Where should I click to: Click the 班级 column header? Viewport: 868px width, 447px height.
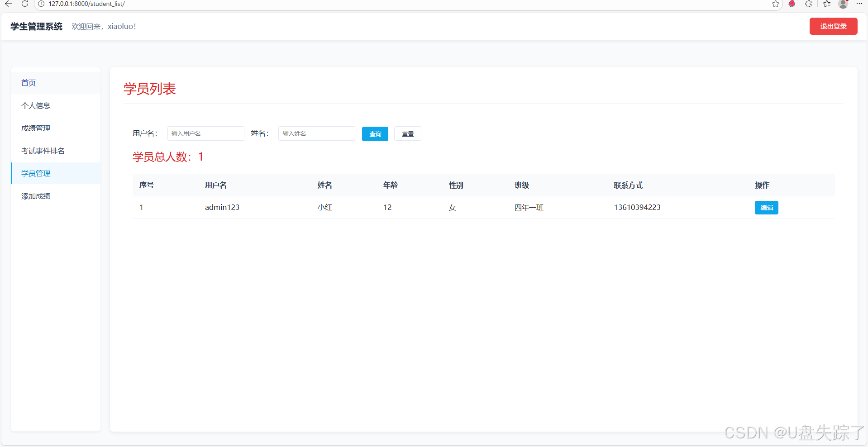point(522,185)
